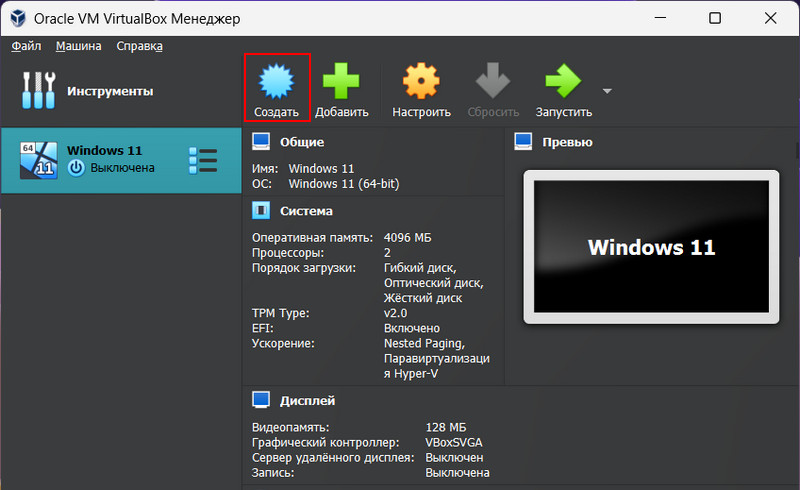800x490 pixels.
Task: Click the Дисплей monitor icon
Action: click(261, 400)
